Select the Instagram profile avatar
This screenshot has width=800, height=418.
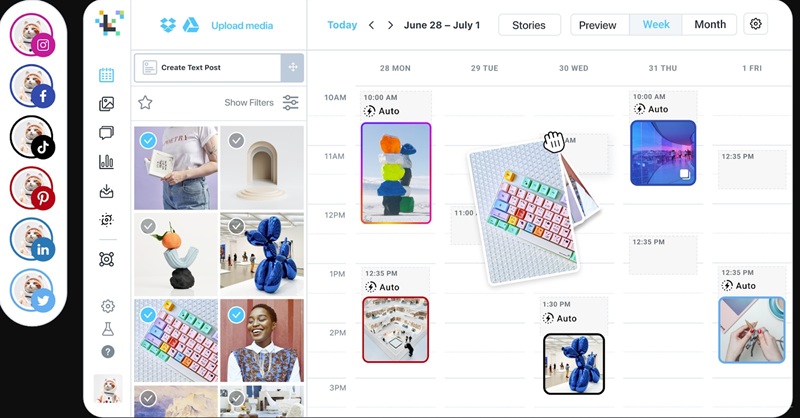coord(32,35)
